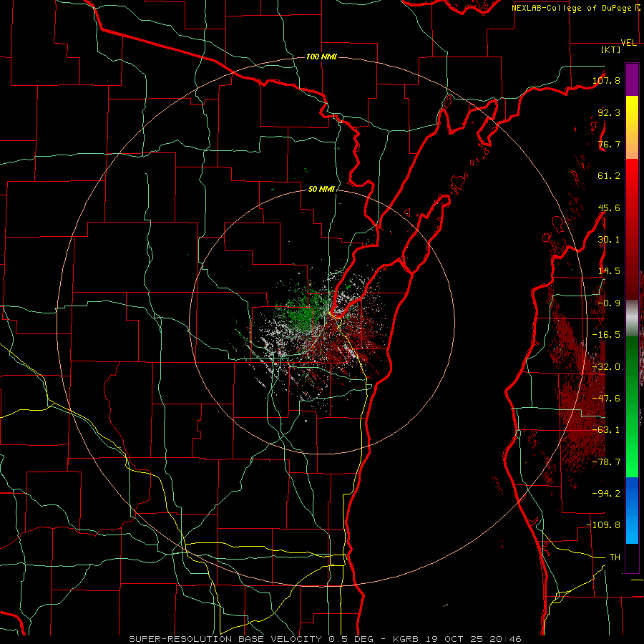Click the 76.7 velocity scale value
644x644 pixels.
pos(609,144)
